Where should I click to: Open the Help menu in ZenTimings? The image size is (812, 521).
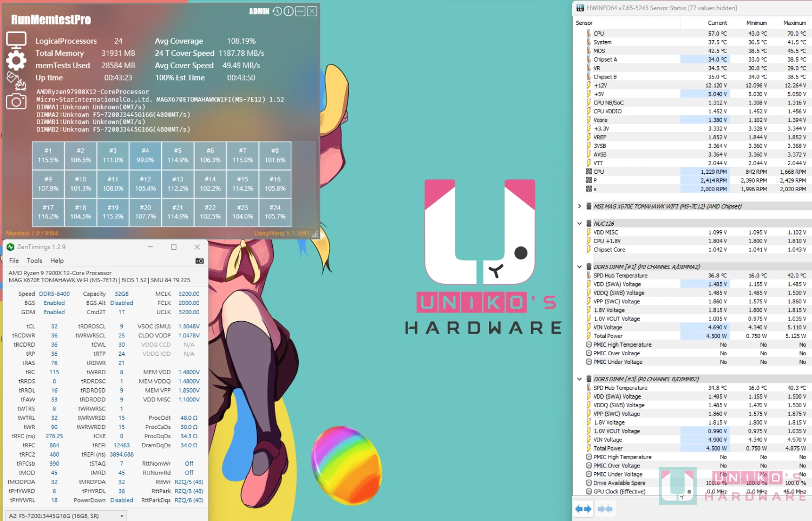point(57,260)
